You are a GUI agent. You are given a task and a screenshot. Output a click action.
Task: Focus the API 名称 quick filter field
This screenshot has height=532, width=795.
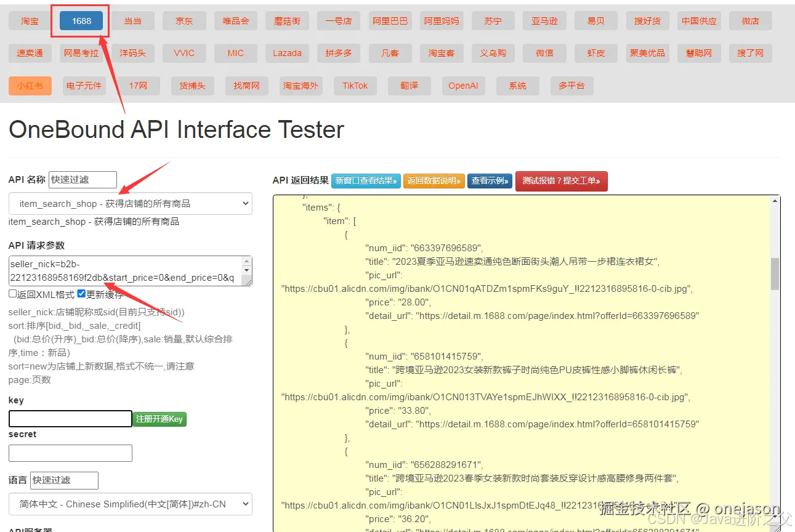(83, 180)
